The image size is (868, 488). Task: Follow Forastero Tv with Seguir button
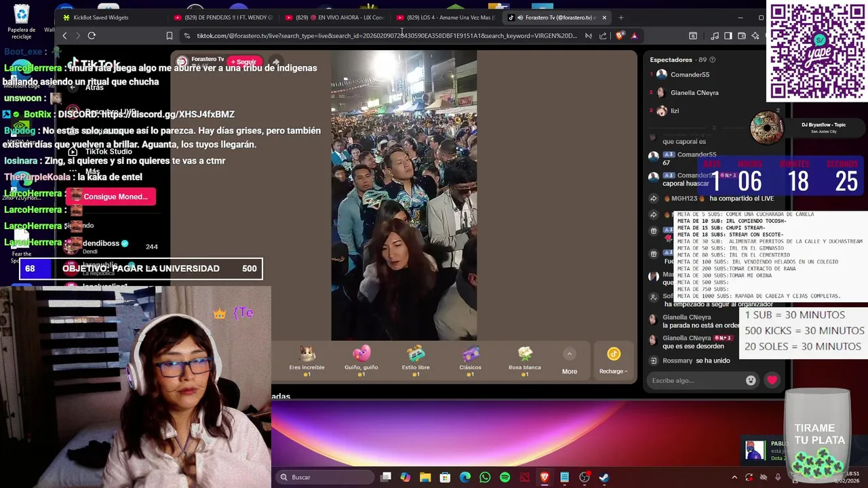click(243, 62)
